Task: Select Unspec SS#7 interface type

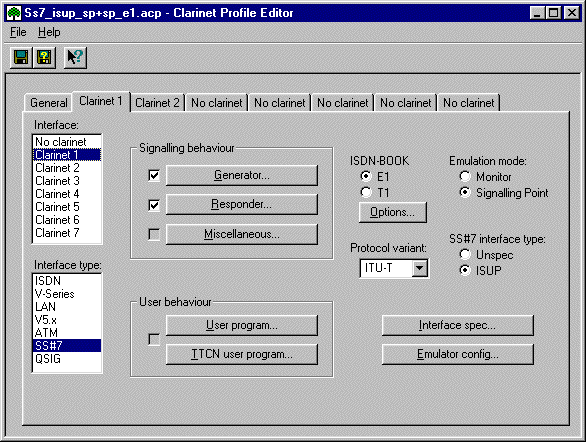Action: (x=486, y=255)
